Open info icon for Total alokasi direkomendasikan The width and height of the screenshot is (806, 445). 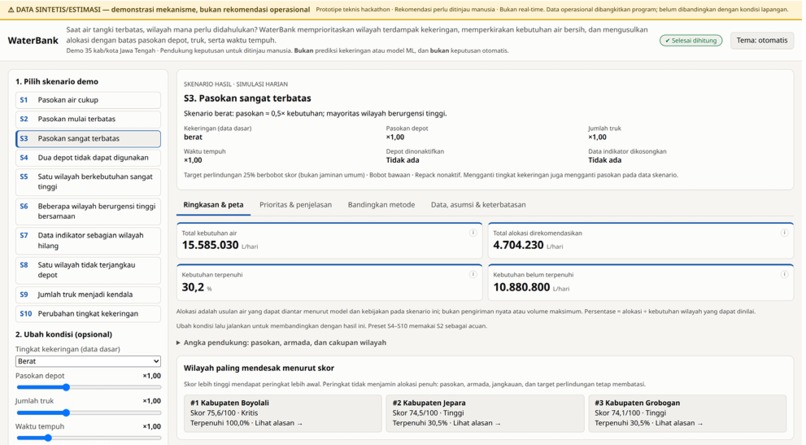pos(784,233)
